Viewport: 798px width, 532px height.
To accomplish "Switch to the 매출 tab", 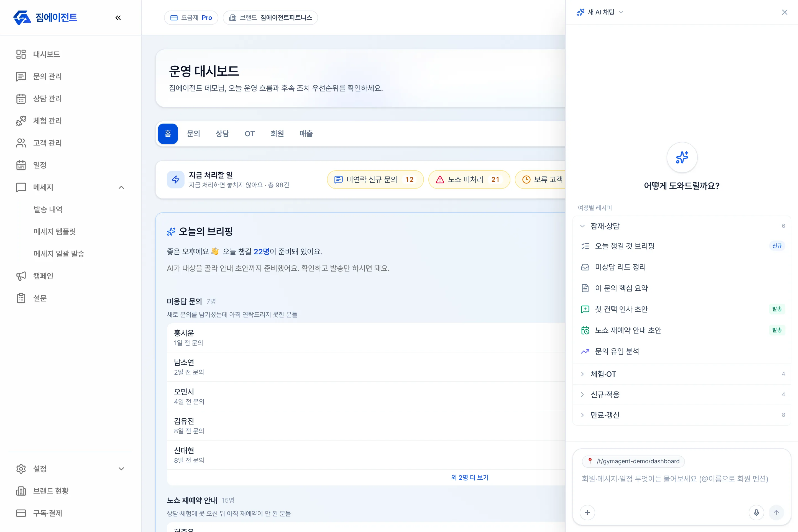I will 306,134.
